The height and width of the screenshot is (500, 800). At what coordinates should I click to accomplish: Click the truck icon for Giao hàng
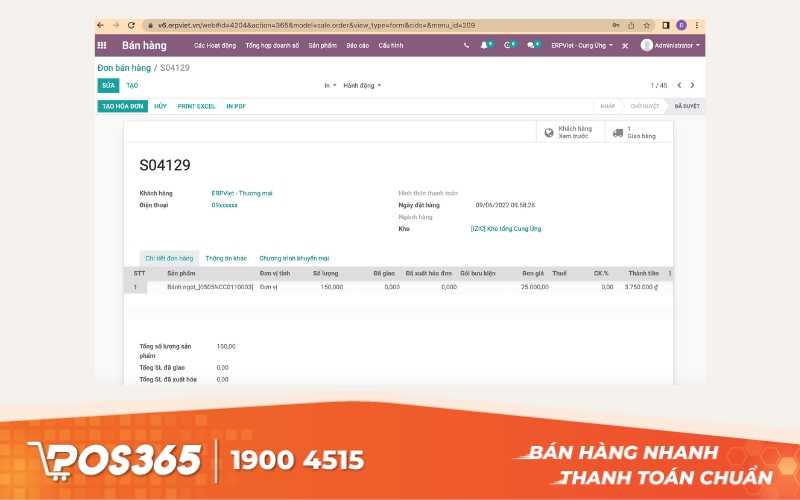[x=617, y=133]
